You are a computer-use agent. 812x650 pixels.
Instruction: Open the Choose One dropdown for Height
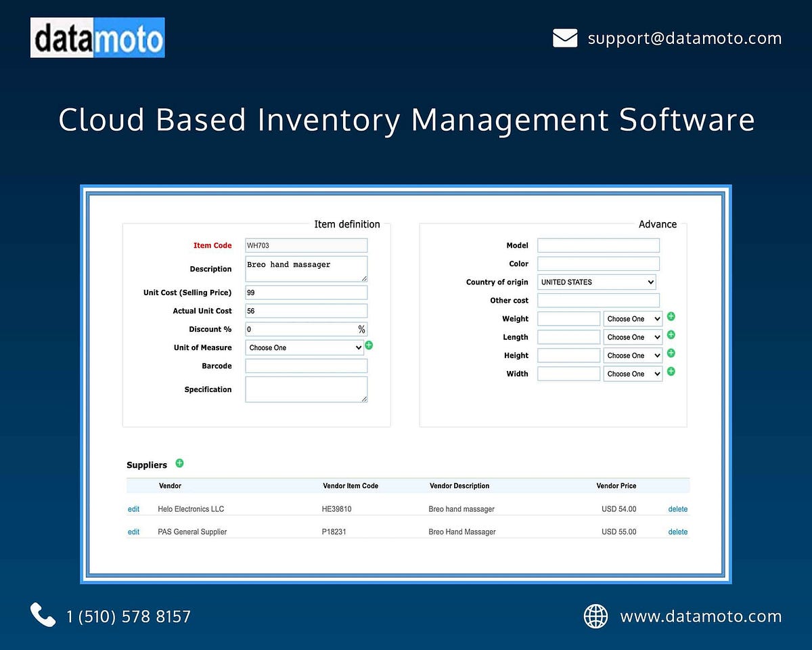632,355
